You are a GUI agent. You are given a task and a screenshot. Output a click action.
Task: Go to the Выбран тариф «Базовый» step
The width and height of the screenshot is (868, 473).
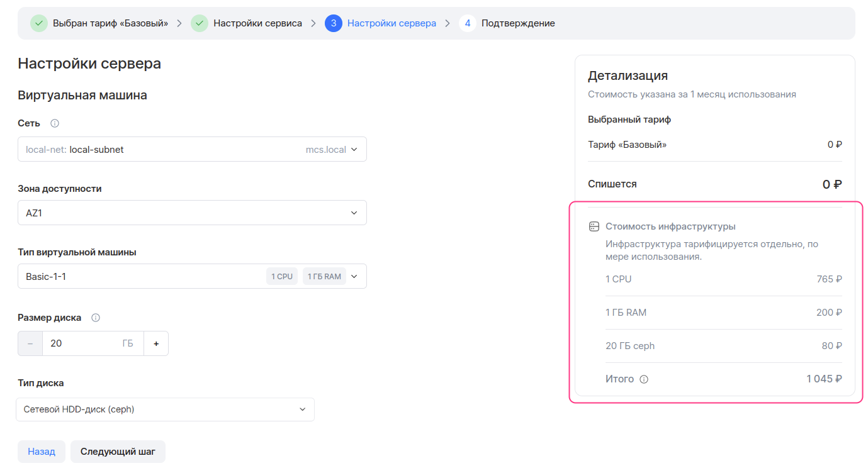coord(111,23)
